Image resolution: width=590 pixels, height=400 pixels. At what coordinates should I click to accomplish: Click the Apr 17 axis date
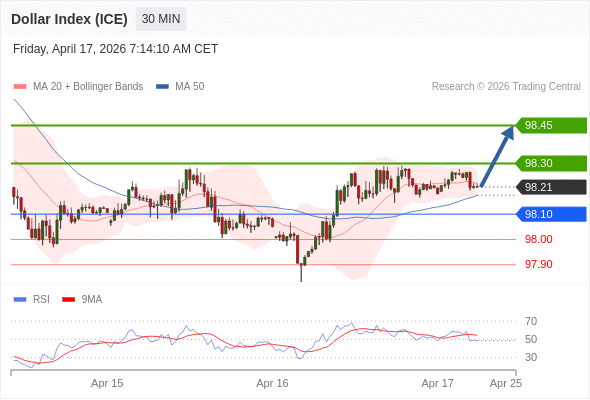438,383
